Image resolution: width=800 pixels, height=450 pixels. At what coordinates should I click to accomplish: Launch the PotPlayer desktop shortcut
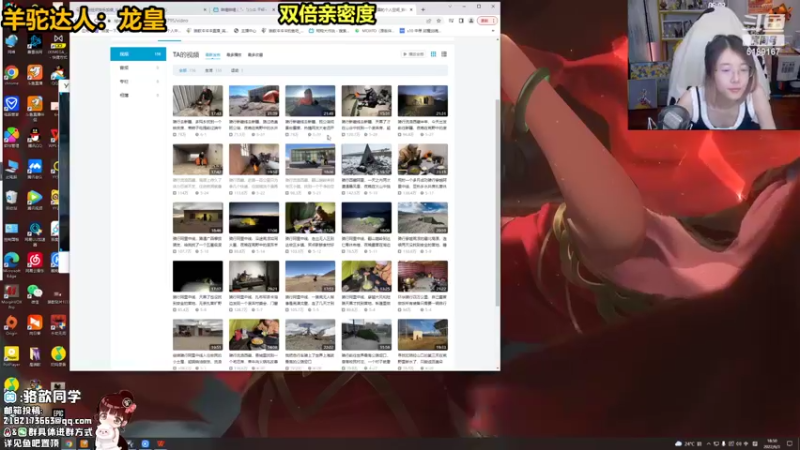(x=11, y=355)
